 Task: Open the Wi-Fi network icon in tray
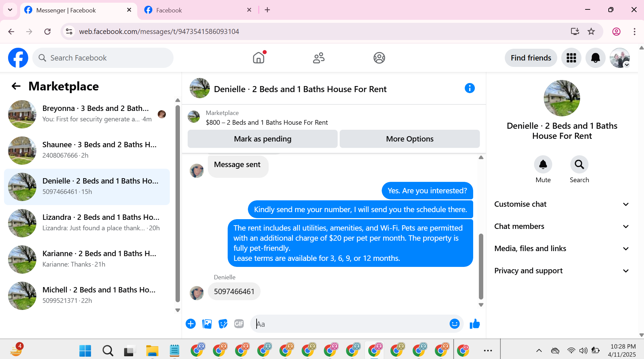571,351
